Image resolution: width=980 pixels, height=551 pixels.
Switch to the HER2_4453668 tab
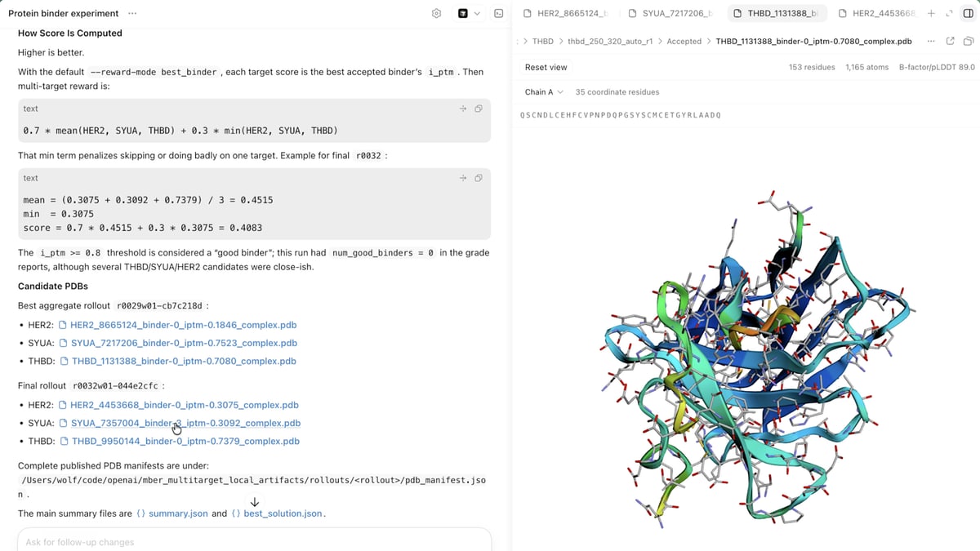pos(877,14)
